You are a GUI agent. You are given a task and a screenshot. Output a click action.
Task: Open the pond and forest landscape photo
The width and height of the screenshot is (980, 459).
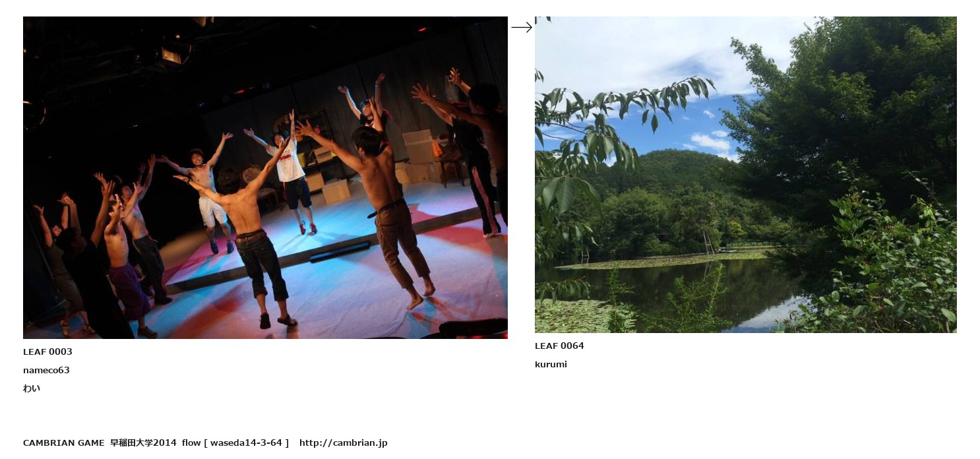[x=745, y=175]
